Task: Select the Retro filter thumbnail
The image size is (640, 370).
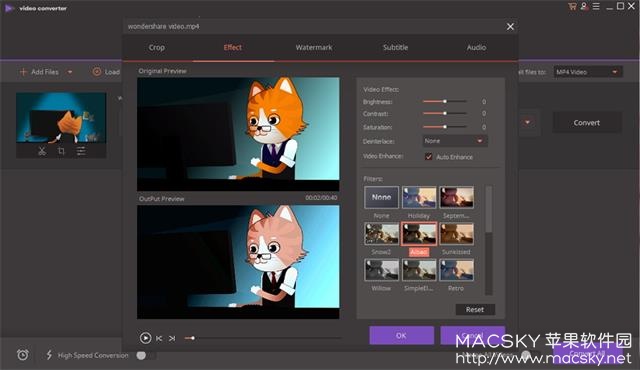Action: tap(457, 270)
